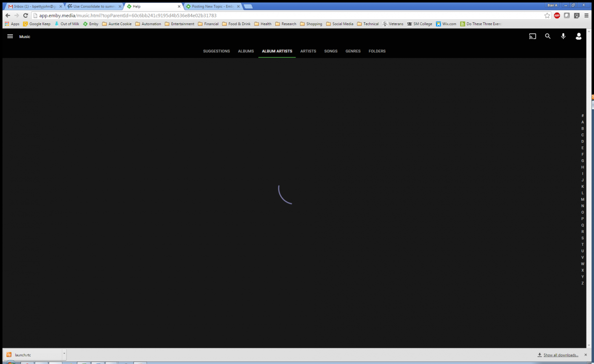Open Food & Drink bookmark folder
Image resolution: width=594 pixels, height=364 pixels.
236,24
